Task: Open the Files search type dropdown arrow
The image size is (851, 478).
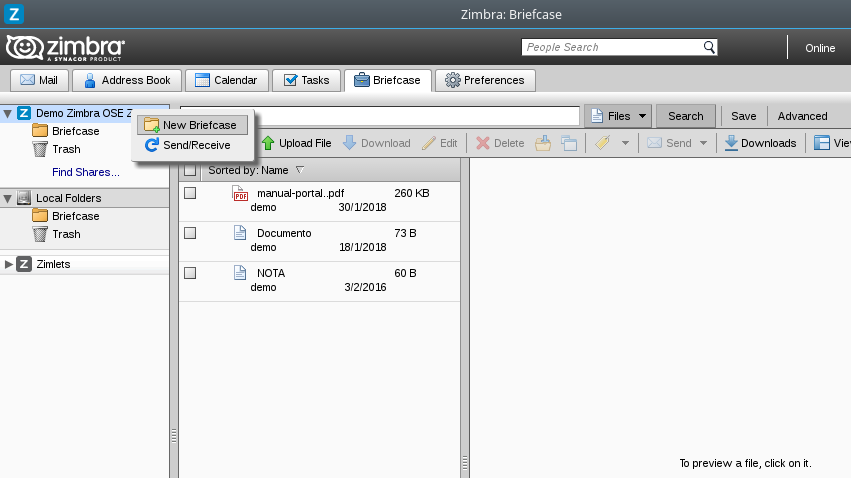Action: [x=643, y=116]
